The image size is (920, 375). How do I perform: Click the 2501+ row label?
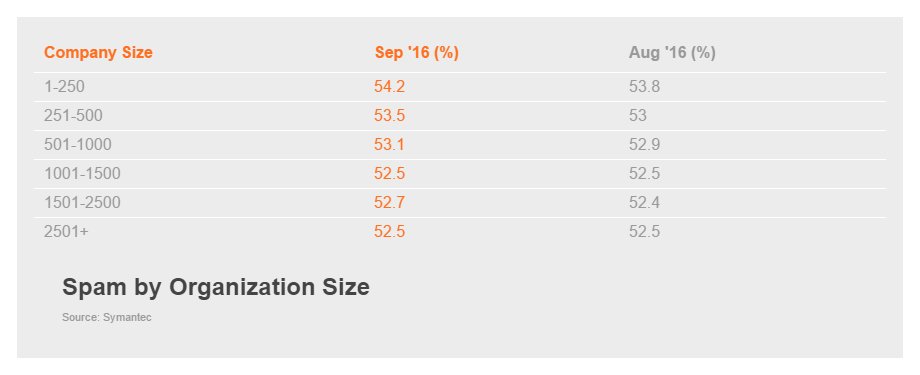coord(66,232)
